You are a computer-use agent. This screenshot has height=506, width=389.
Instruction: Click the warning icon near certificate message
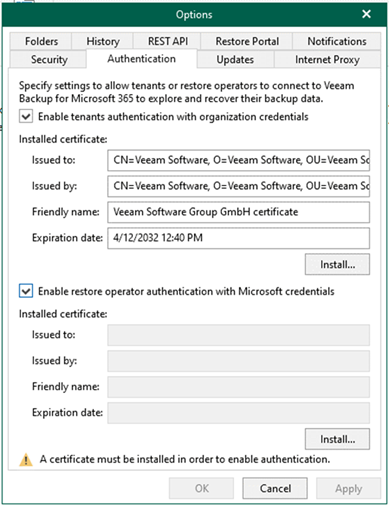[x=26, y=460]
